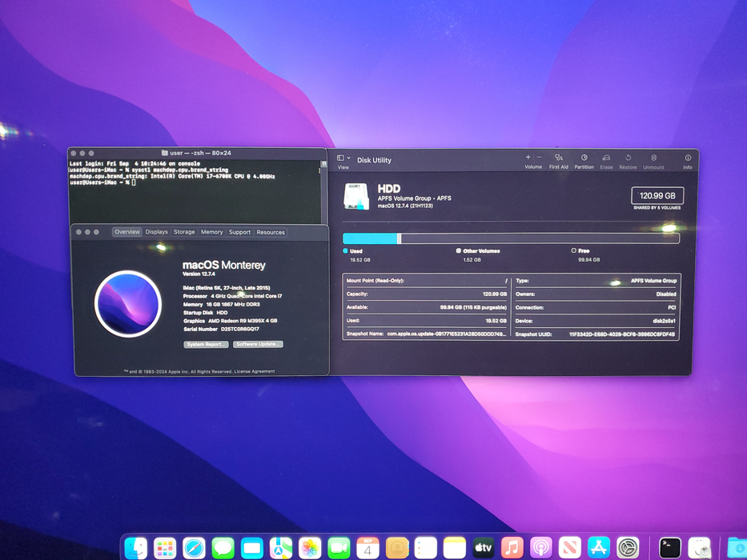Open News from the Dock

570,548
